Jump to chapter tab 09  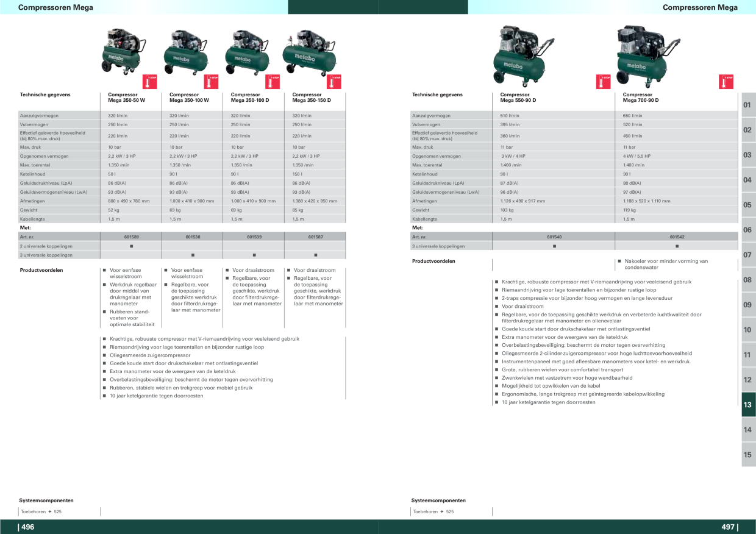(748, 305)
